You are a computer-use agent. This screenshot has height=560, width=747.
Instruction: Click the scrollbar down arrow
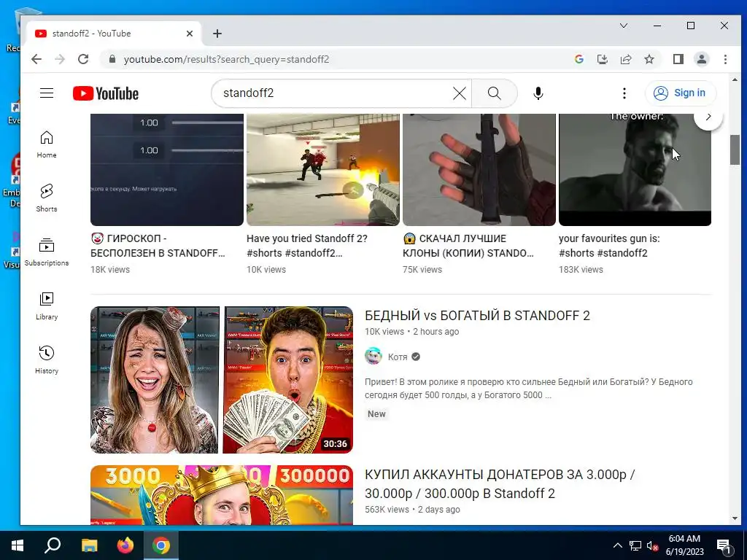point(735,518)
